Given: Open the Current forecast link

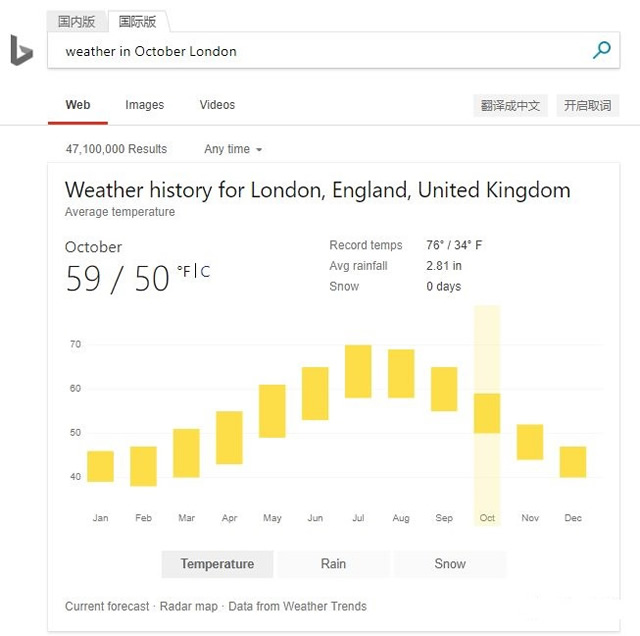Looking at the screenshot, I should [x=107, y=606].
